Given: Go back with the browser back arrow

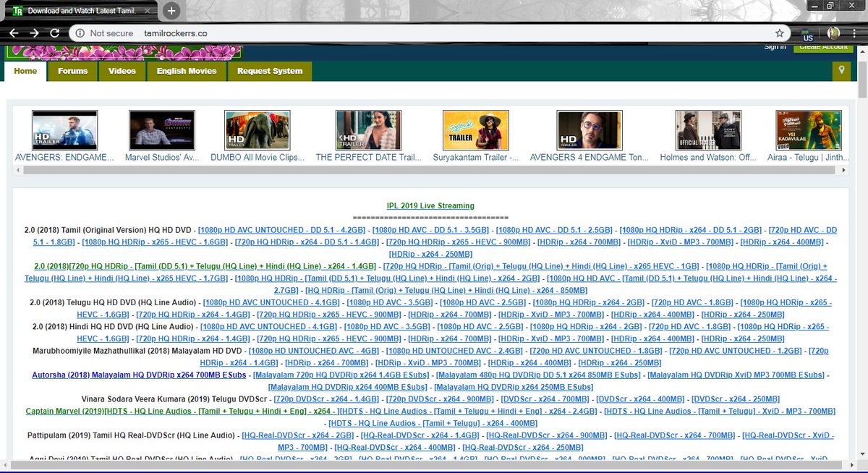Looking at the screenshot, I should (x=14, y=33).
